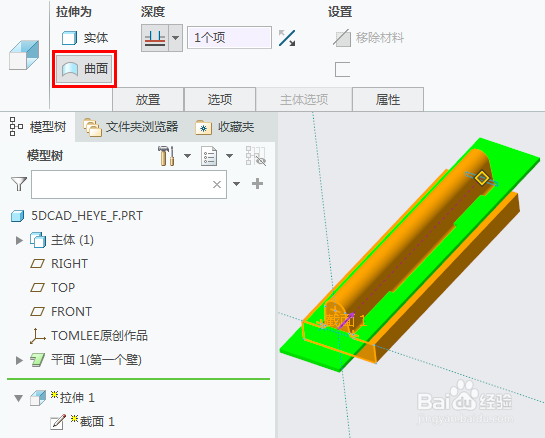Click the purple direction arrow in model
Screen dimensions: 545x438
coord(346,322)
